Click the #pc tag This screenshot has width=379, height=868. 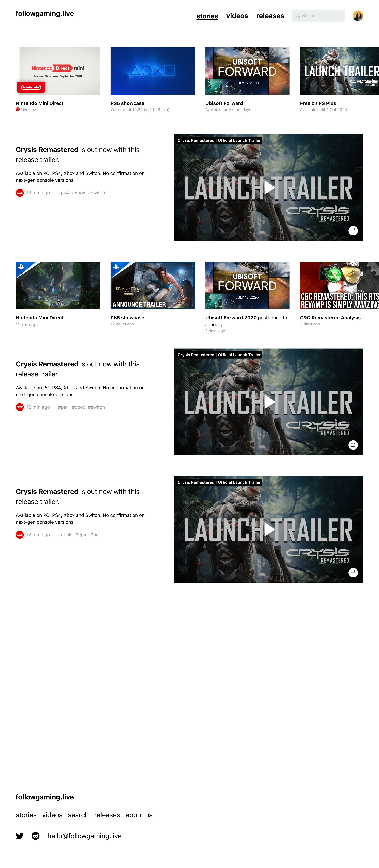click(x=94, y=535)
